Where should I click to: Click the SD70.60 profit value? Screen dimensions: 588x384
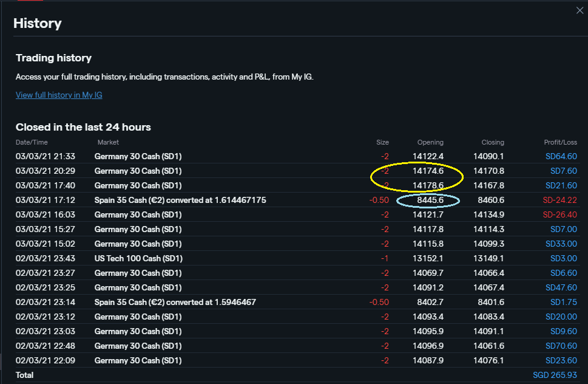(x=561, y=346)
